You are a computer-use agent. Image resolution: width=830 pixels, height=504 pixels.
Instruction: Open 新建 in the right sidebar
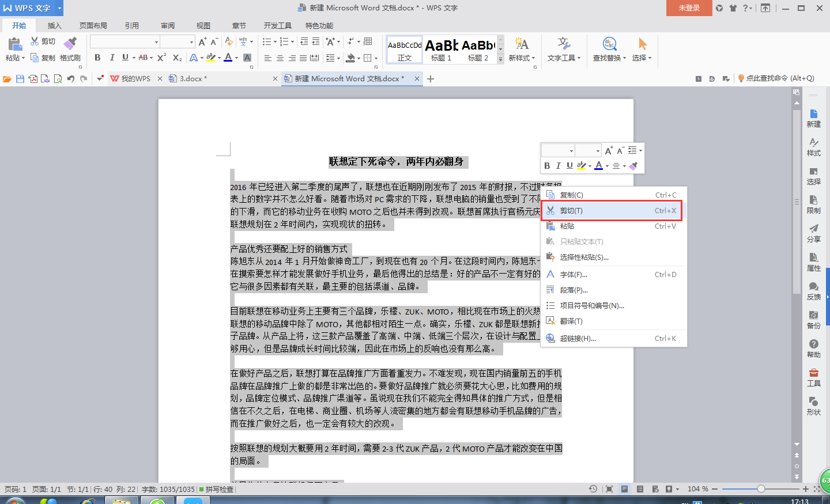tap(813, 118)
